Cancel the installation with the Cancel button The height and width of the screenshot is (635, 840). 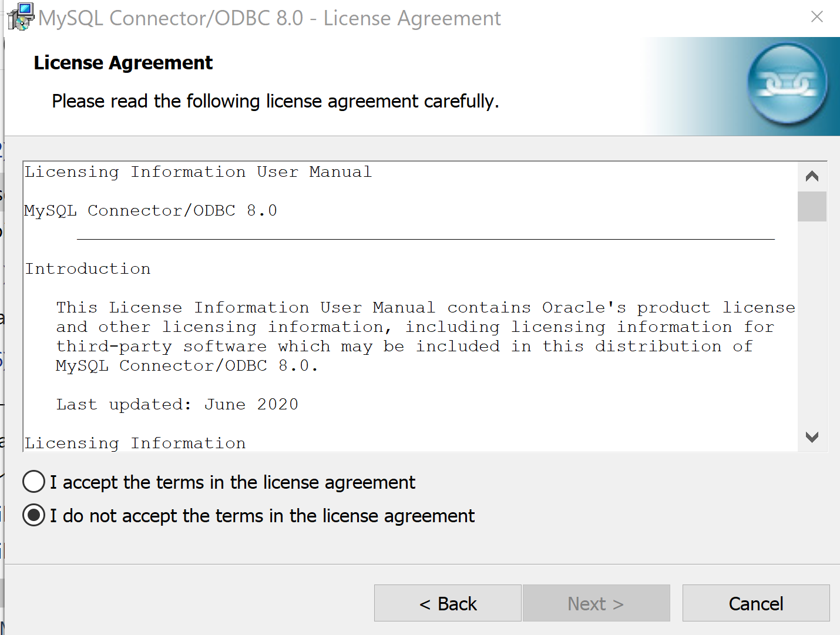[x=756, y=603]
